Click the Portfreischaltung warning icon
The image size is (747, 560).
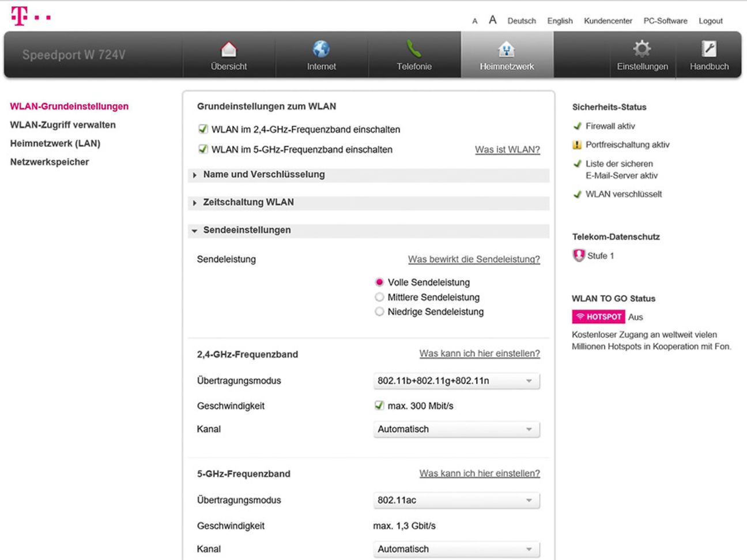577,145
